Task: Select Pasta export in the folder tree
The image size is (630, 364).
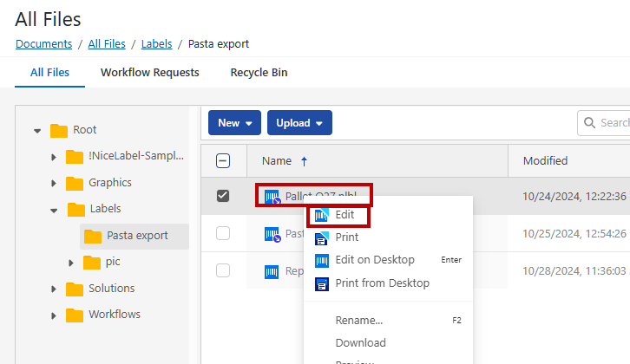Action: point(137,236)
